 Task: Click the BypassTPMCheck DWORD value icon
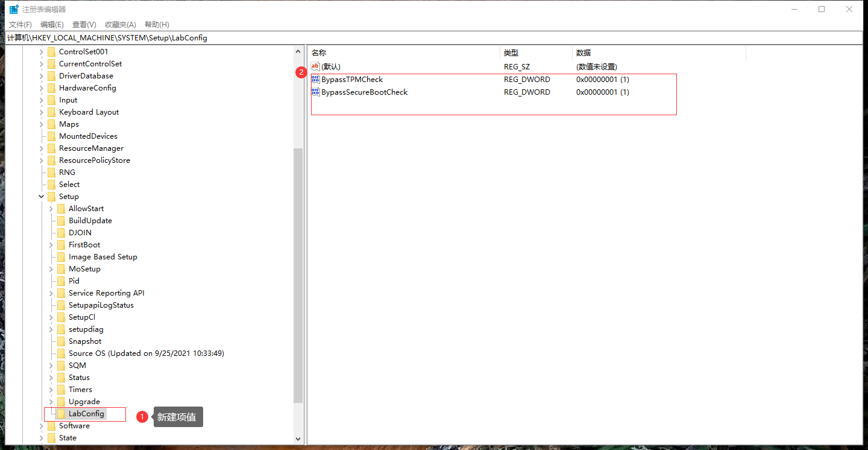(315, 79)
